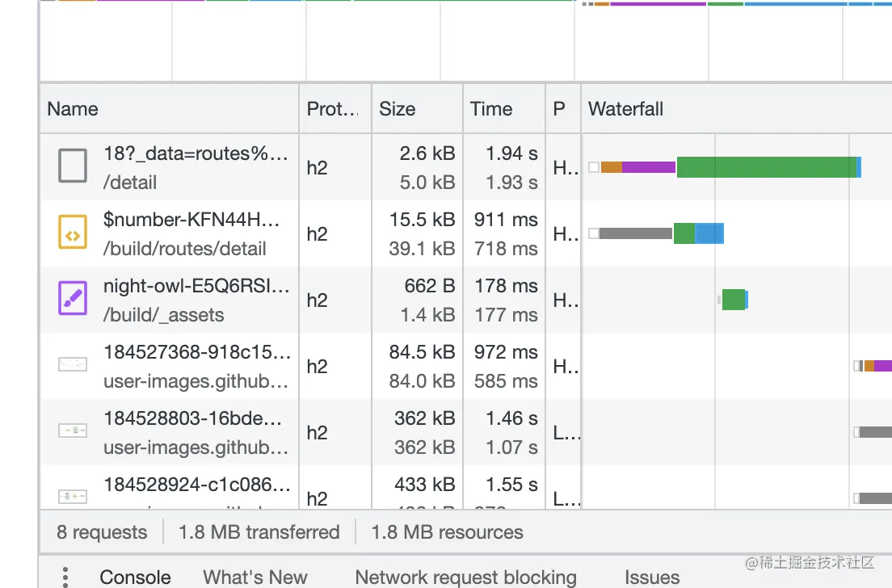Click the document icon for 18?_data request
This screenshot has width=892, height=588.
73,167
